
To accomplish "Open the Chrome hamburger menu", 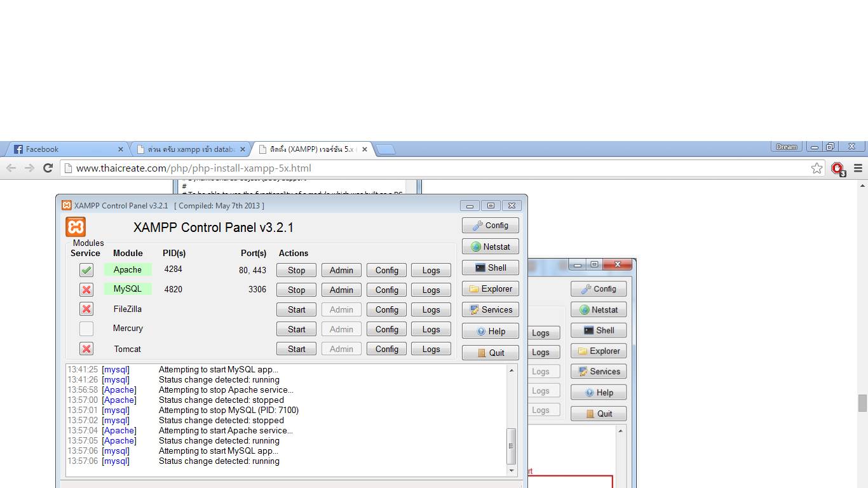I will [x=858, y=168].
